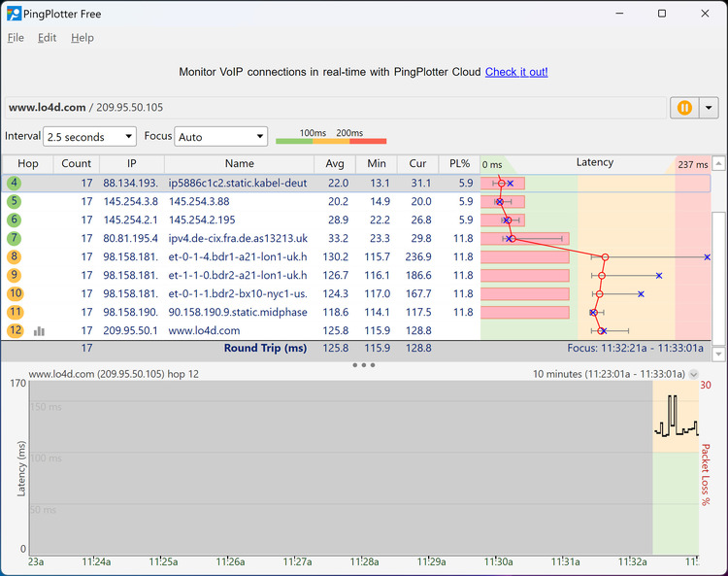Select name et-1-1-0.bdr2-a21-lon1-uk.h
The height and width of the screenshot is (576, 728).
pos(238,276)
